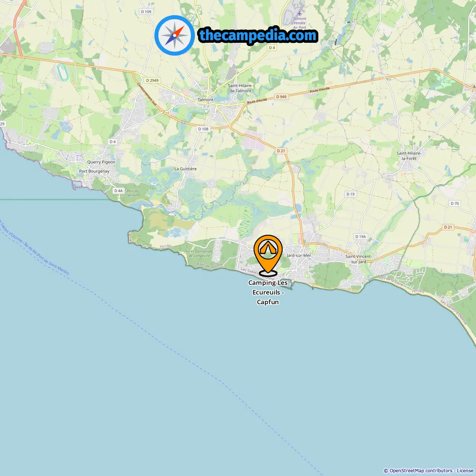Click Camping Les Ecureuils - Capfun label

268,292
